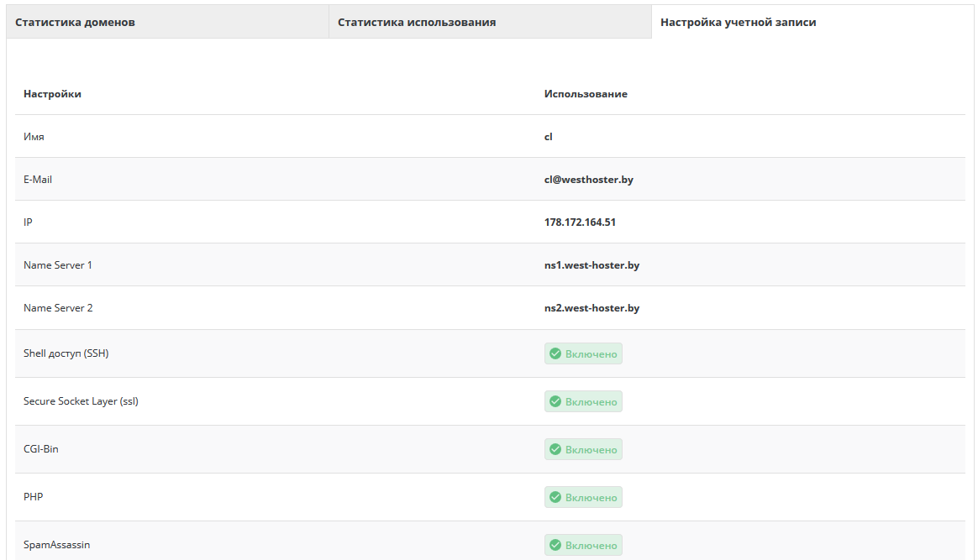
Task: Select the Настройка учетной записи tab
Action: click(738, 22)
